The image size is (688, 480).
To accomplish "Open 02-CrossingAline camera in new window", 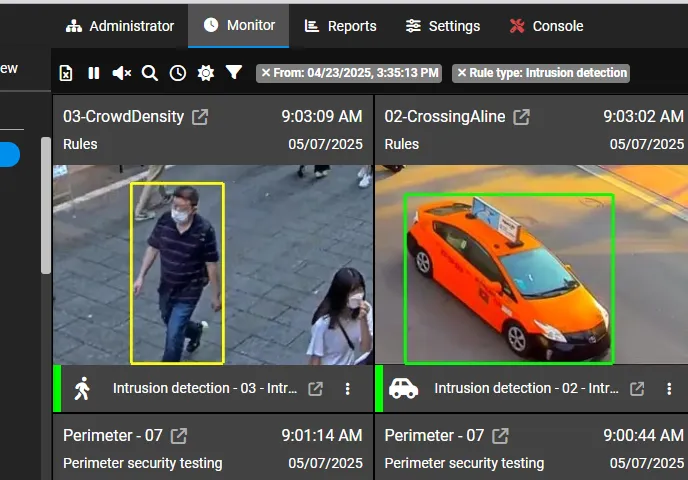I will click(x=521, y=117).
